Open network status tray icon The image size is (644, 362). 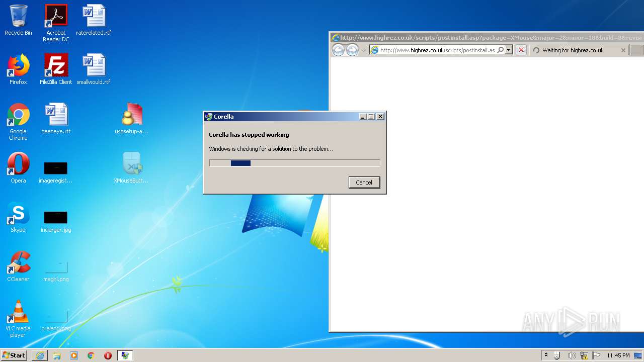tap(584, 355)
